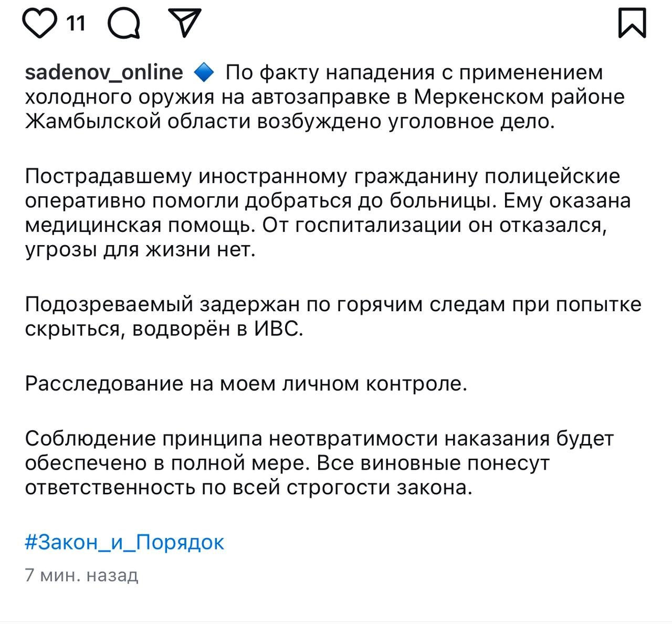This screenshot has height=624, width=672.
Task: Click the line "Расследование на моем личном контроле"
Action: (x=246, y=384)
